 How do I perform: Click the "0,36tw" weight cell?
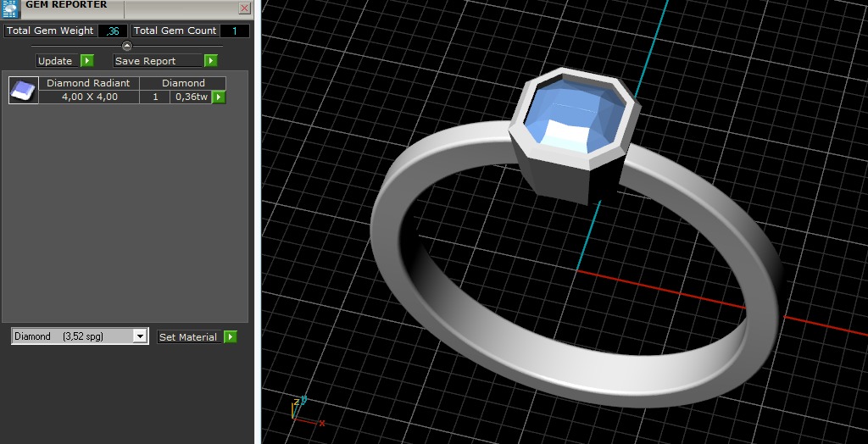pos(191,97)
